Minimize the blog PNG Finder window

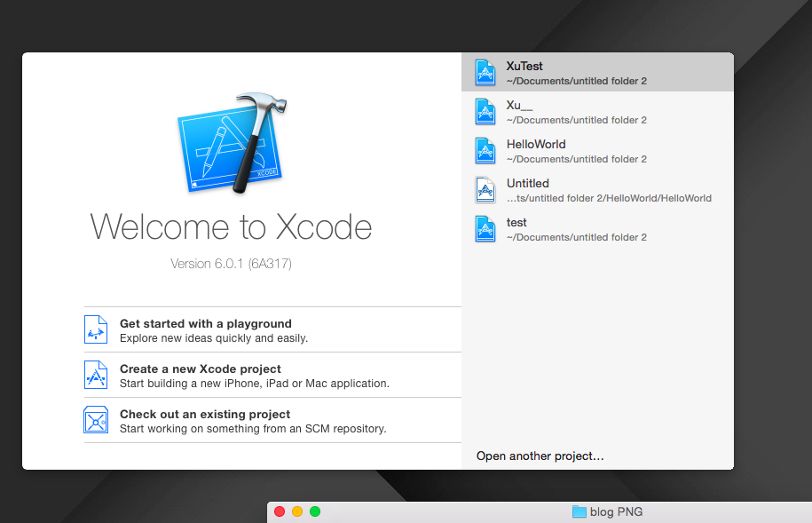click(297, 511)
